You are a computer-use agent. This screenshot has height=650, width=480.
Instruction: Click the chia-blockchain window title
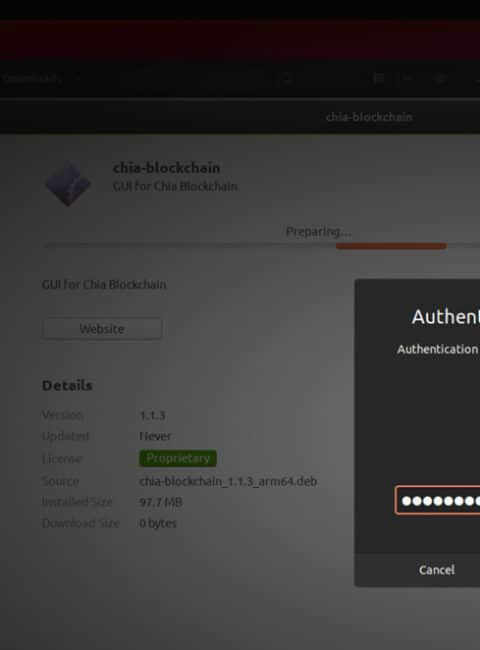point(369,117)
